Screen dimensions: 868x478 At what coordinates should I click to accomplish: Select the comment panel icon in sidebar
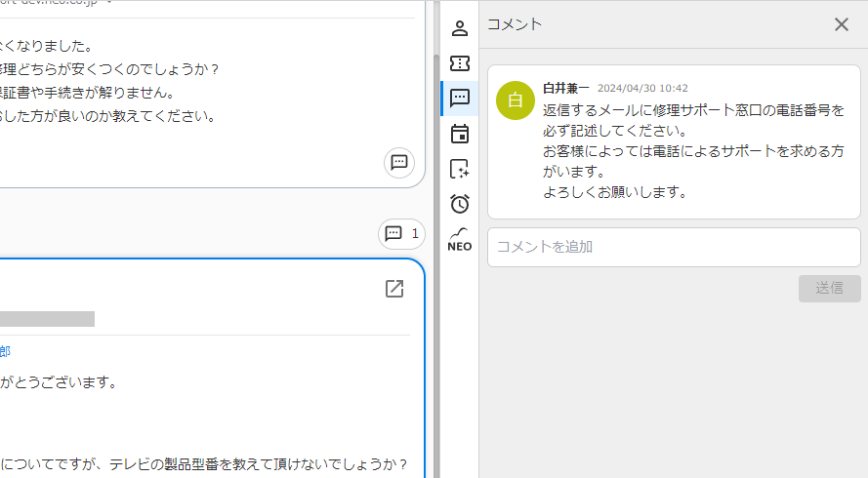[x=460, y=98]
